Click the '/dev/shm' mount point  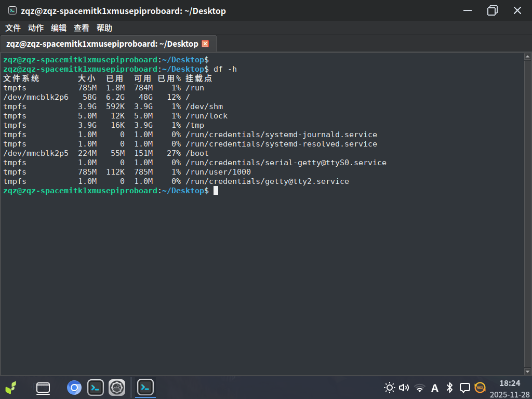pos(204,107)
